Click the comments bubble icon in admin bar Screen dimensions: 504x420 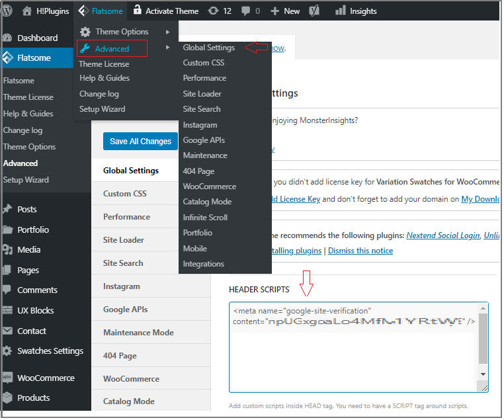[x=245, y=11]
